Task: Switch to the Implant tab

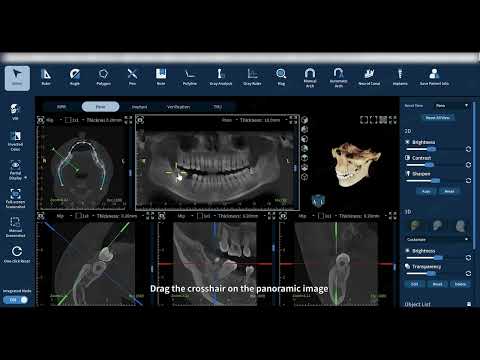Action: tap(139, 107)
